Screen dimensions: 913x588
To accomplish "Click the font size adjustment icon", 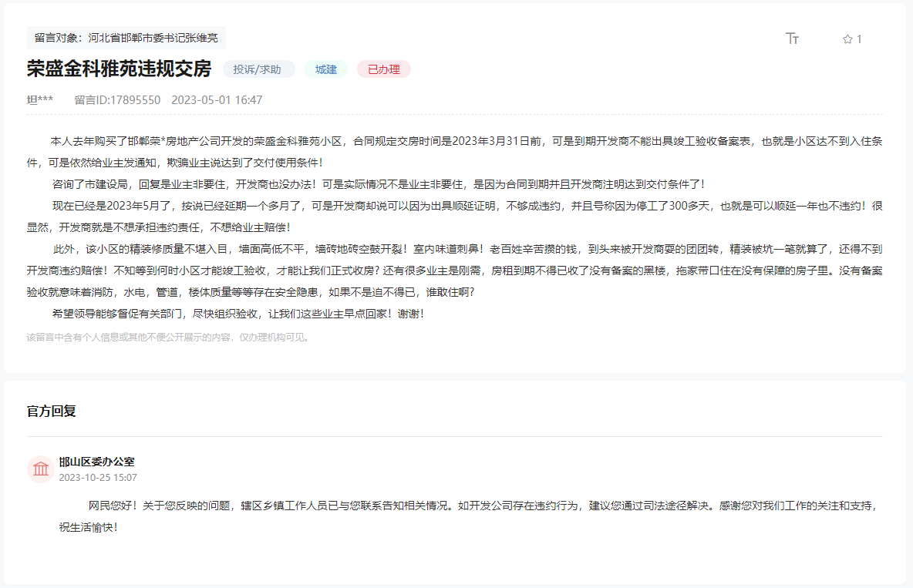I will (x=792, y=39).
